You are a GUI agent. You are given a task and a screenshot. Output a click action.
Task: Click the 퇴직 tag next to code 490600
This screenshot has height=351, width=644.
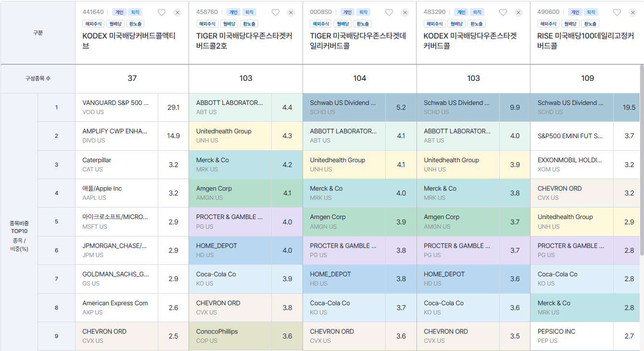(591, 12)
